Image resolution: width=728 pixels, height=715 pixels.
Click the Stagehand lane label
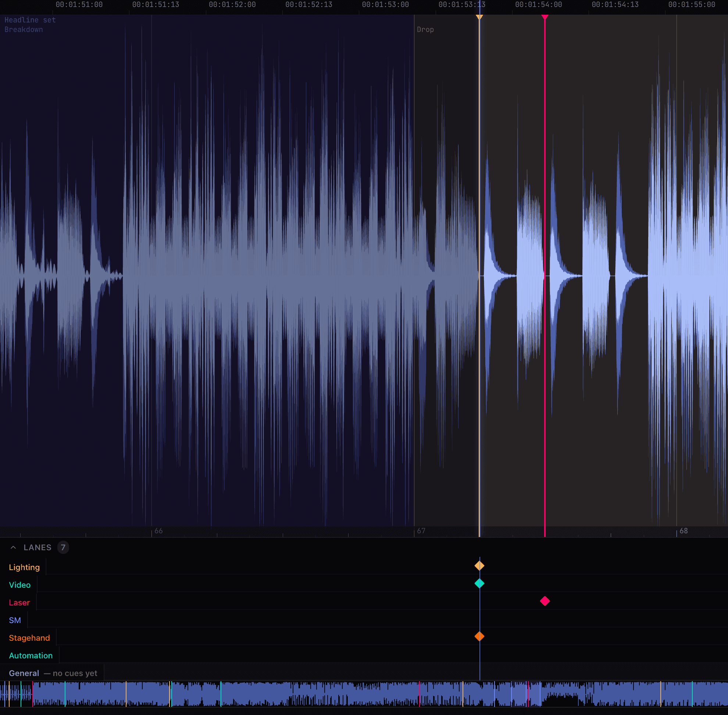(29, 638)
